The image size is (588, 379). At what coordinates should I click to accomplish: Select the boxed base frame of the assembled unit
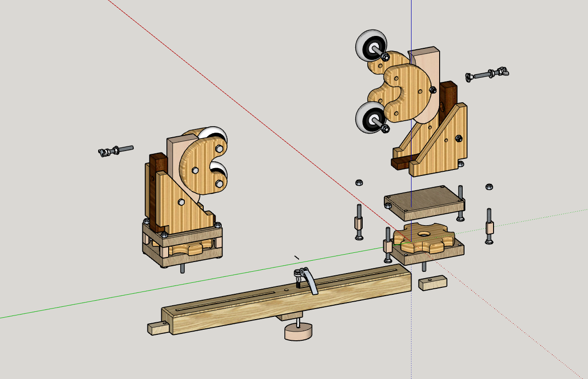tap(182, 246)
